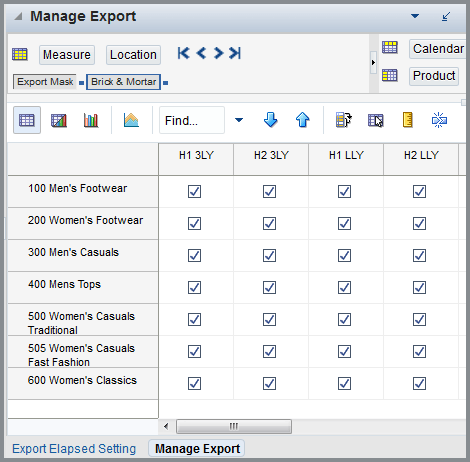The image size is (470, 462).
Task: Select the H1 LLY column header
Action: [346, 159]
